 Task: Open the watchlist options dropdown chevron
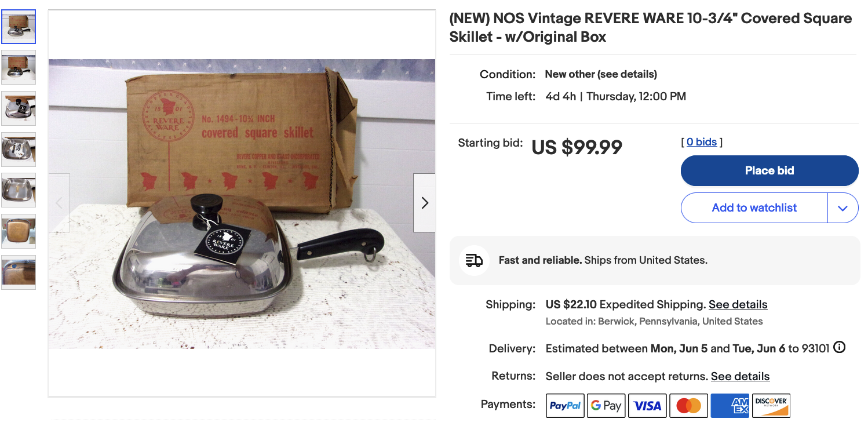(x=843, y=207)
